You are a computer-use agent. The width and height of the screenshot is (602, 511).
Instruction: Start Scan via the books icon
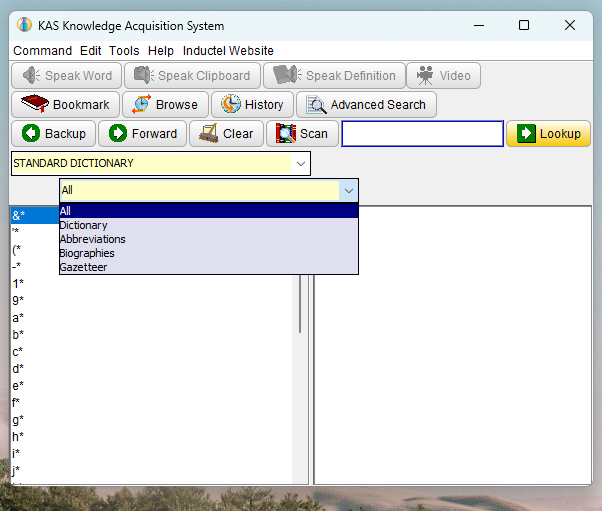286,133
